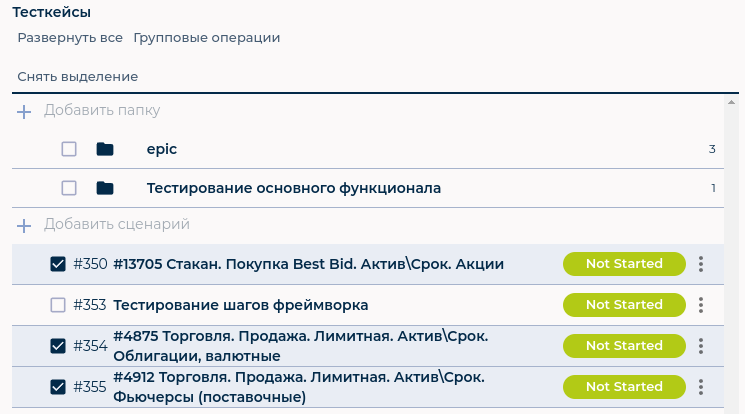Click the plus icon beside Добавить сценарий
Image resolution: width=745 pixels, height=414 pixels.
[24, 226]
